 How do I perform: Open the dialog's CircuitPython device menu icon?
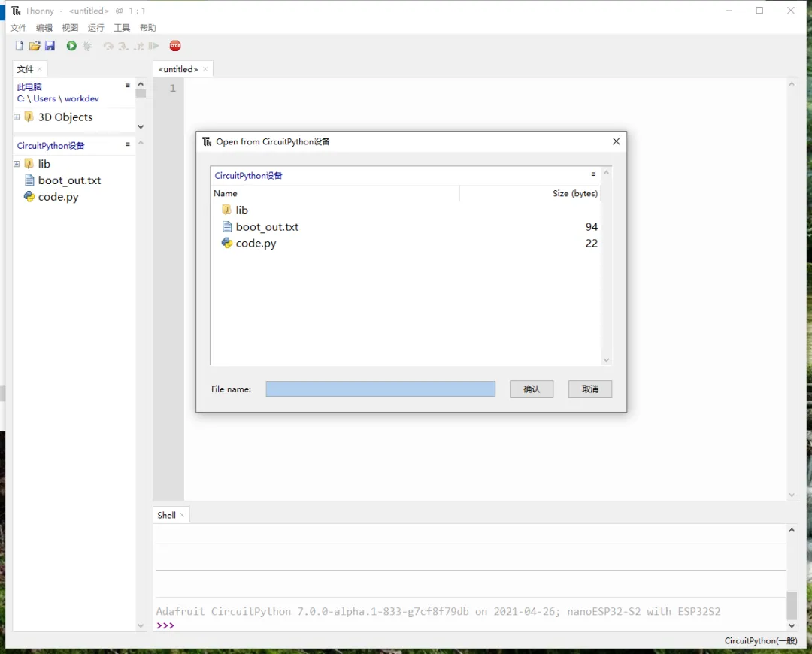pos(593,174)
